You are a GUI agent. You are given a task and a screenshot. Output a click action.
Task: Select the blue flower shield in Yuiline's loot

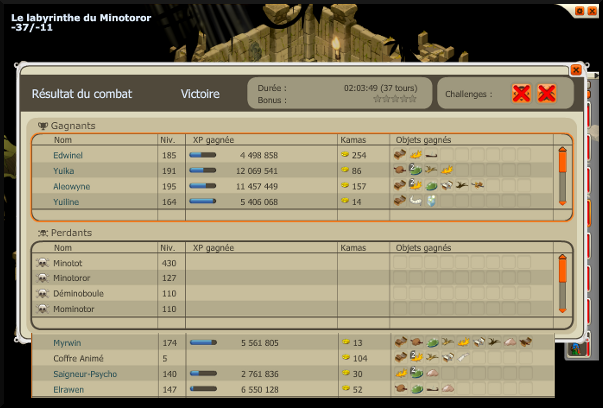click(431, 201)
